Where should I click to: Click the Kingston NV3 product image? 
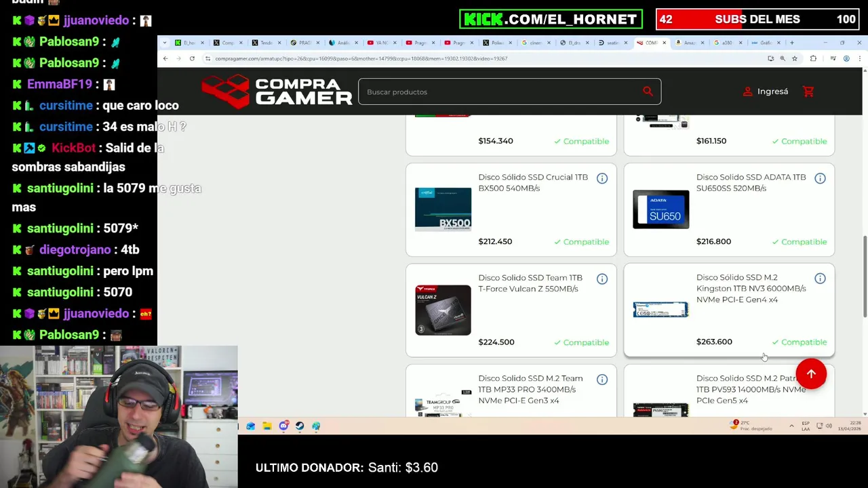pyautogui.click(x=661, y=310)
